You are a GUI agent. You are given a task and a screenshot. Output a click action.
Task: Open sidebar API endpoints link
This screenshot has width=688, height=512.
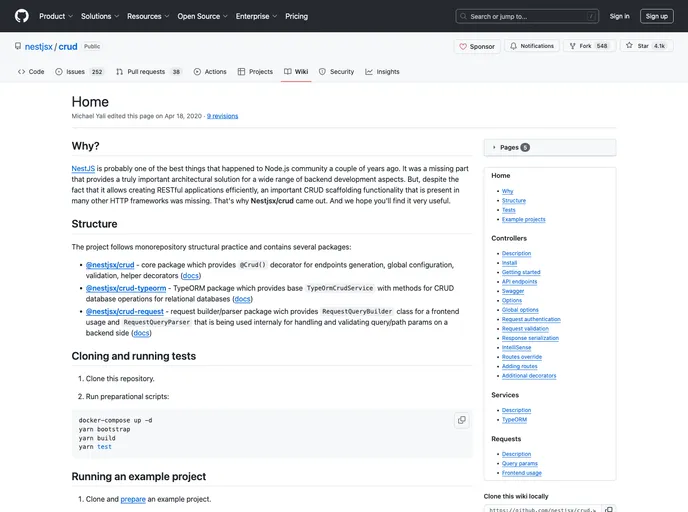[520, 282]
